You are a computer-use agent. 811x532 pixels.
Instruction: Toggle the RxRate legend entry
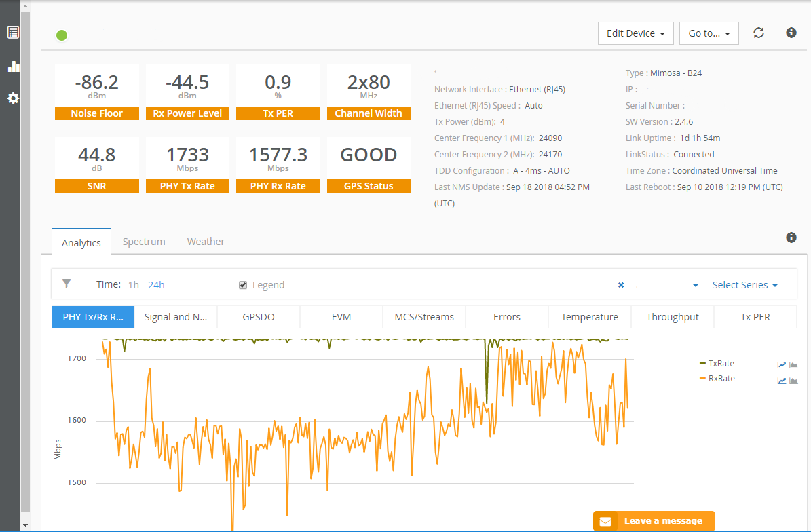(717, 379)
